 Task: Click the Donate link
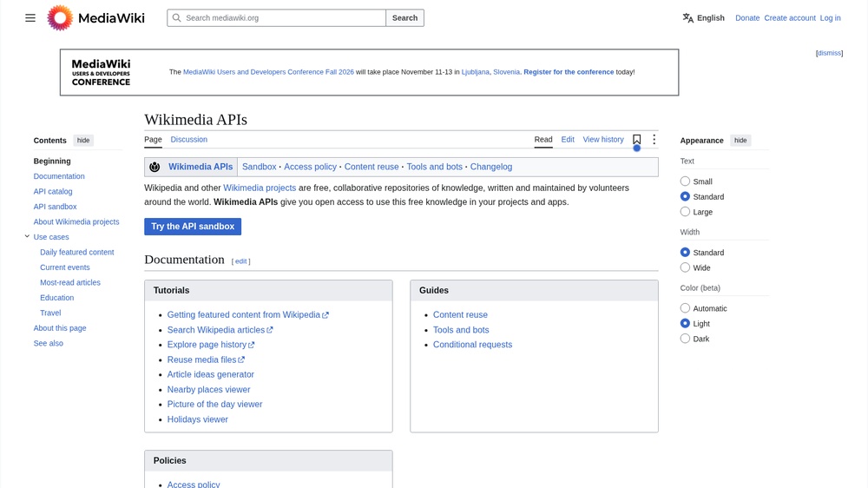(x=747, y=17)
